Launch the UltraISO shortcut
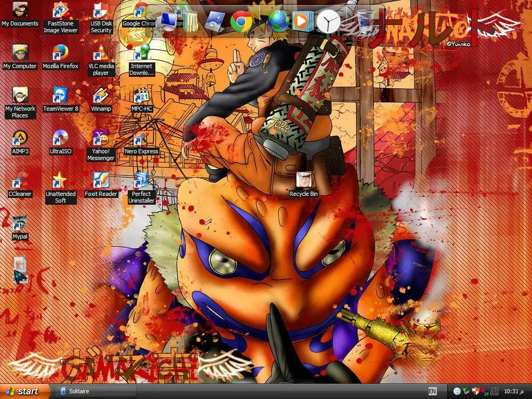532x399 pixels. (60, 142)
